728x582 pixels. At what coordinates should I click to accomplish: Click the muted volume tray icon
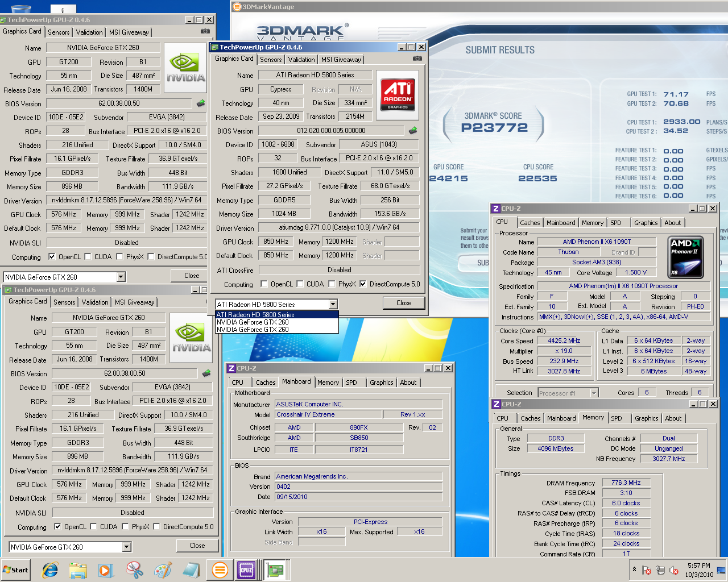(x=674, y=570)
